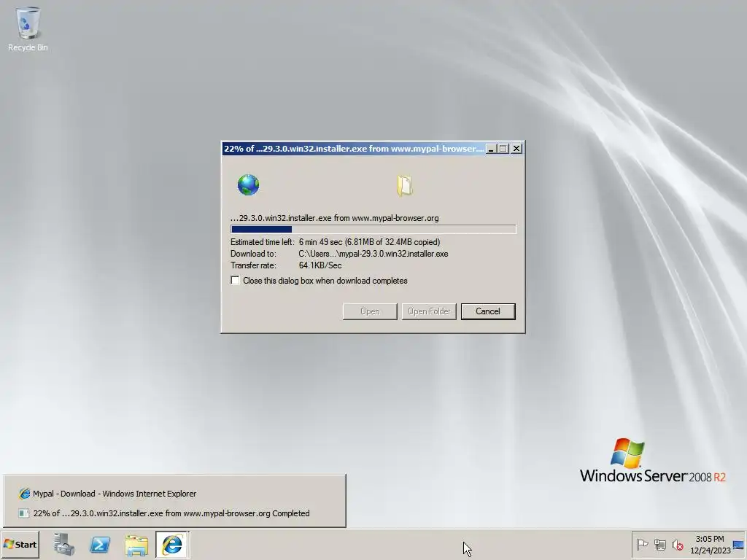Open Windows Explorer from the taskbar
The height and width of the screenshot is (560, 747).
click(136, 545)
